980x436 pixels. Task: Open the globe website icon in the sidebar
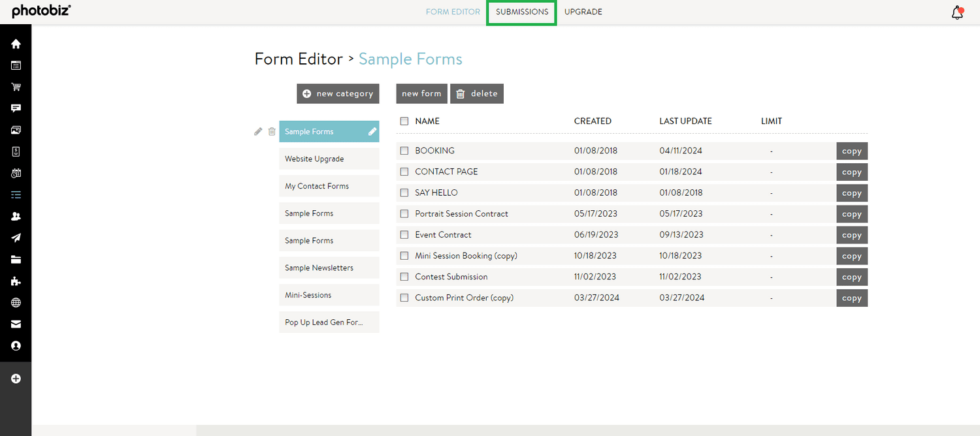(x=15, y=302)
